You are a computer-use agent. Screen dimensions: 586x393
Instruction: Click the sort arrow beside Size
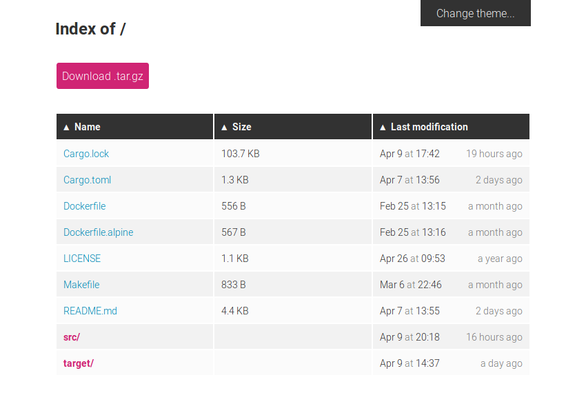point(224,127)
